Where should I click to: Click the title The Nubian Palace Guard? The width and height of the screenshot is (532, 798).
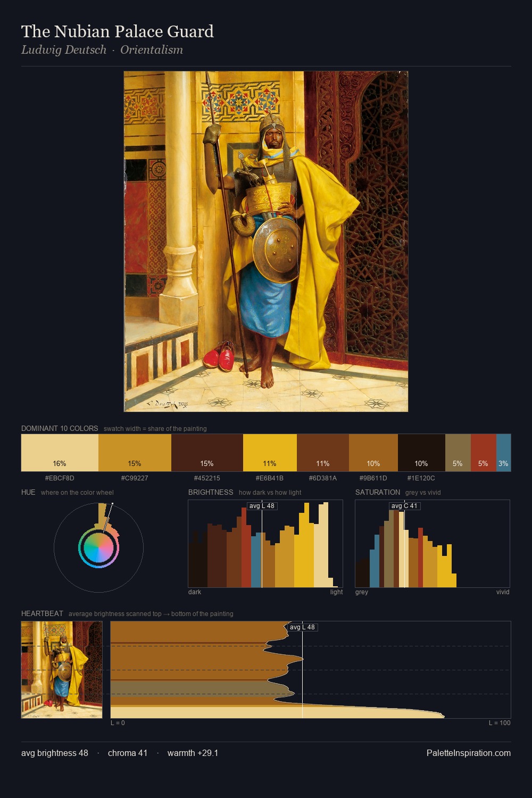(x=118, y=31)
